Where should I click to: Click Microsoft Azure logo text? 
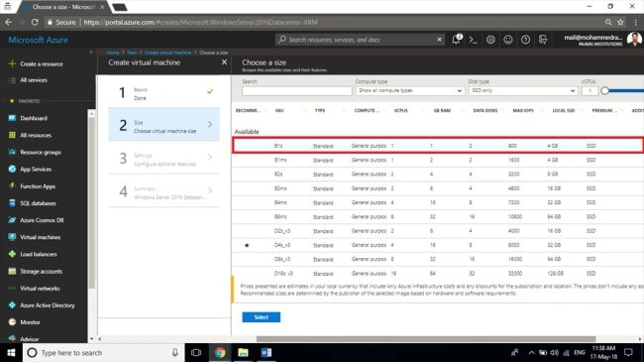39,40
